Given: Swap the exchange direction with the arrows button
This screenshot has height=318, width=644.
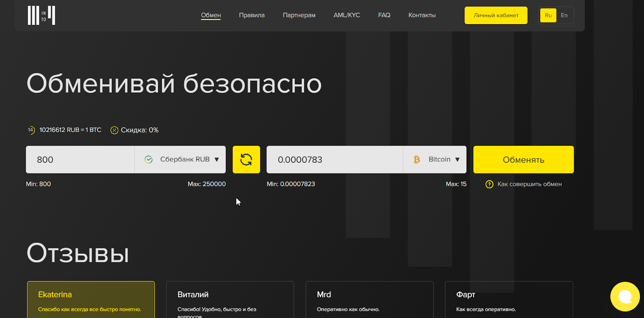Looking at the screenshot, I should [x=246, y=159].
